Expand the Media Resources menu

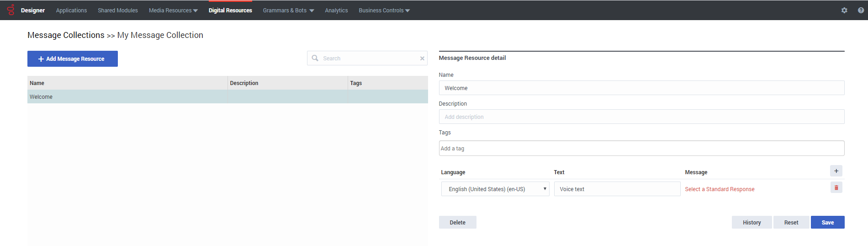coord(173,11)
